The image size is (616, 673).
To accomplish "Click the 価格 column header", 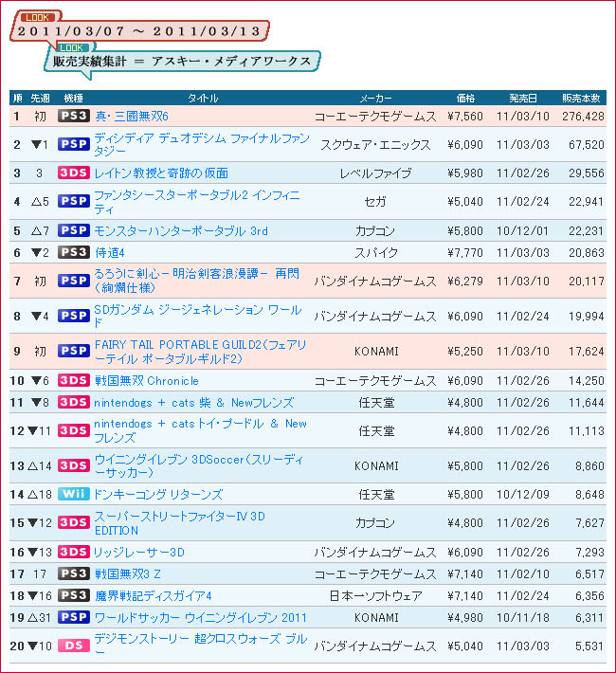I will pyautogui.click(x=465, y=99).
